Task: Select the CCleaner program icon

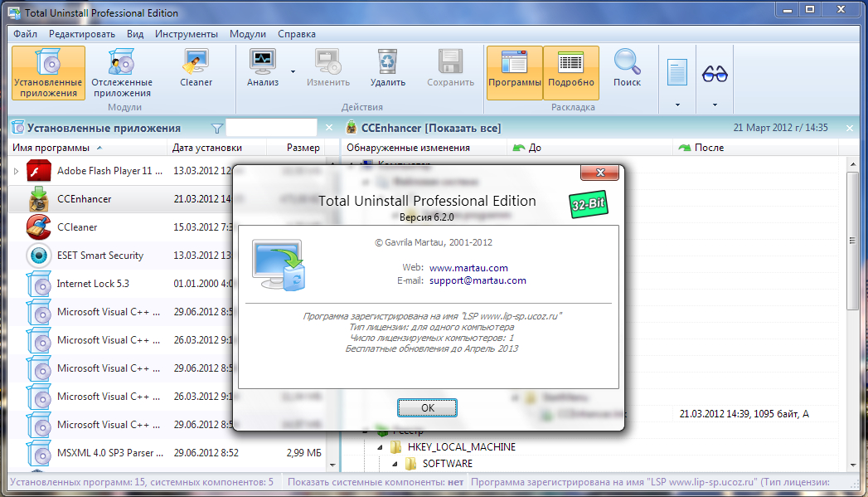Action: [39, 227]
